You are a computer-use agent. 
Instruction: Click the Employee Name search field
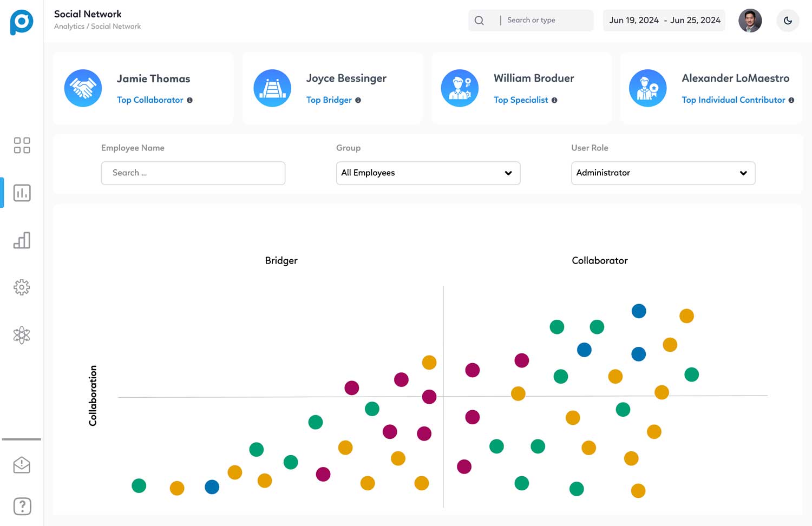click(x=193, y=173)
